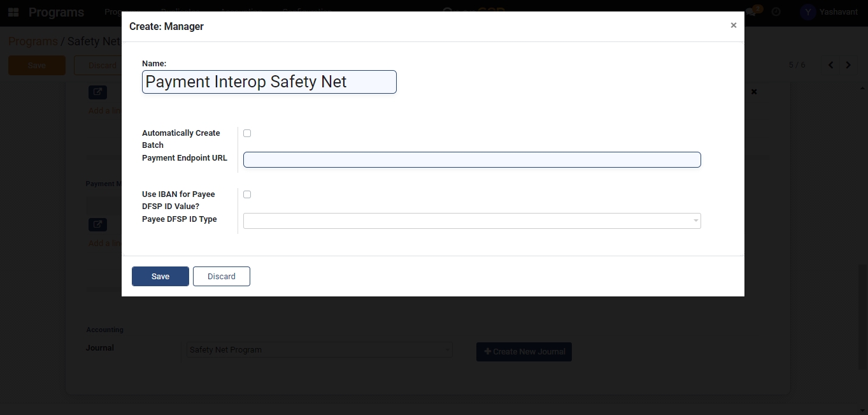Screen dimensions: 868x415
Task: Click the Programs breadcrumb link
Action: (x=32, y=41)
